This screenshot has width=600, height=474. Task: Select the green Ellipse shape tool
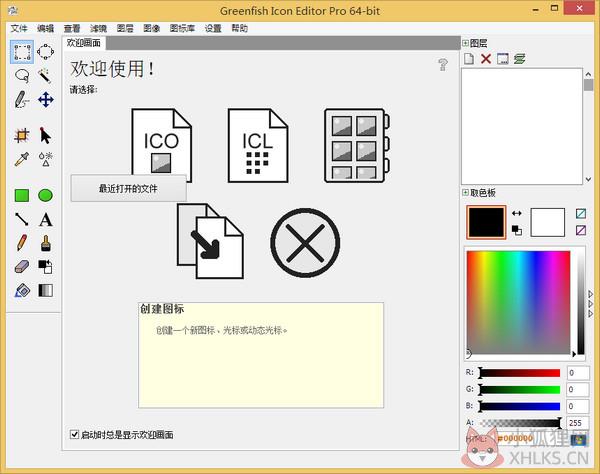click(46, 195)
